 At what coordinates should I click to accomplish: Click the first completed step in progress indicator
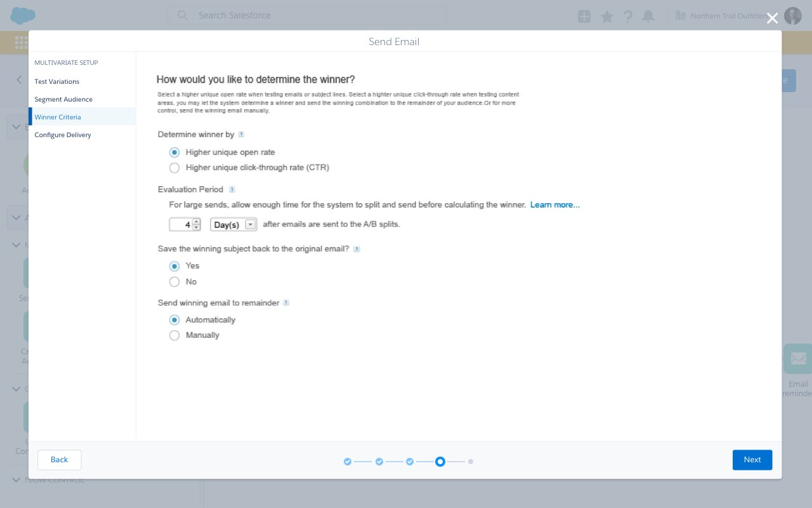[x=348, y=462]
